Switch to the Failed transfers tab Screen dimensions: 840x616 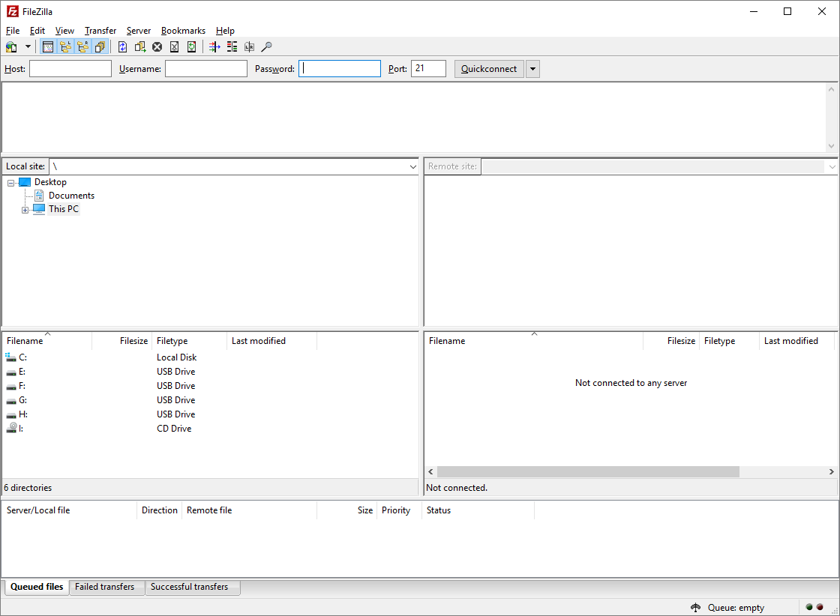(x=106, y=587)
